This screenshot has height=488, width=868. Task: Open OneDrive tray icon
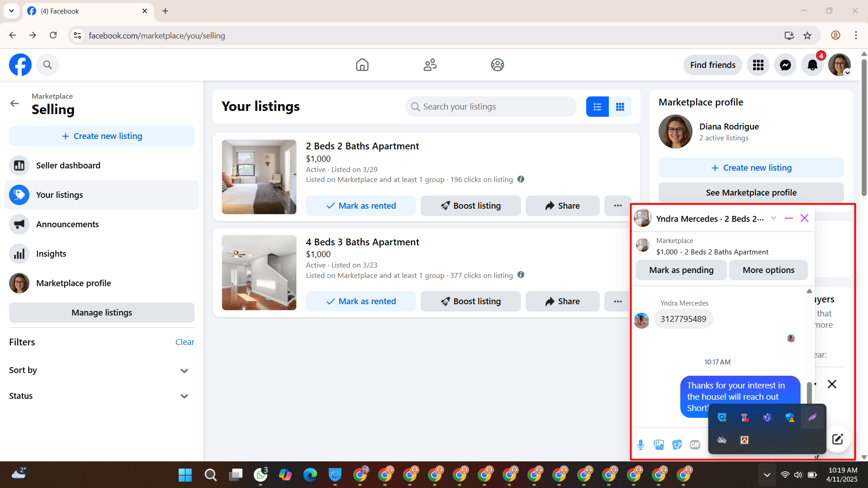point(722,440)
